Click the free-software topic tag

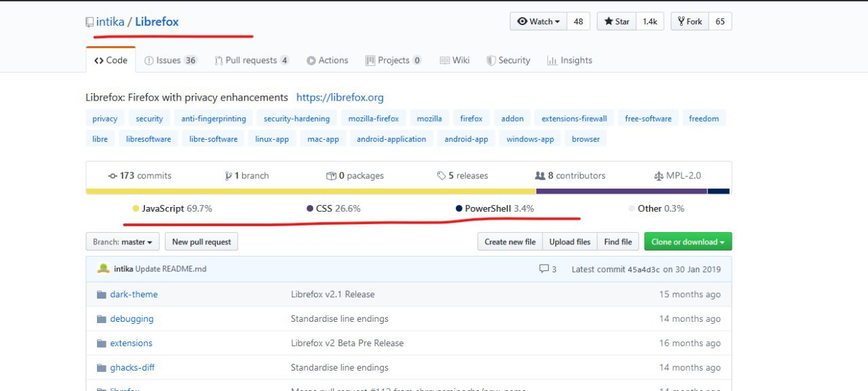pos(648,119)
